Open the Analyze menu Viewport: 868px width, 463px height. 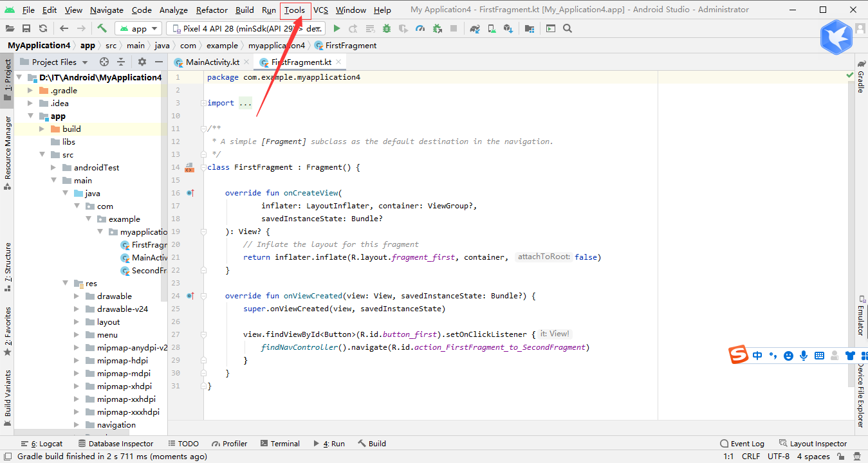coord(173,10)
